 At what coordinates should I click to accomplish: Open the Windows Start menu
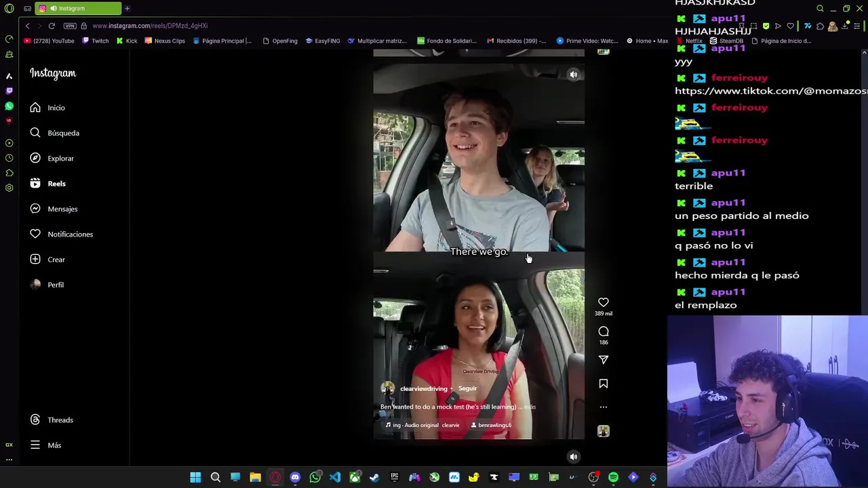[195, 477]
